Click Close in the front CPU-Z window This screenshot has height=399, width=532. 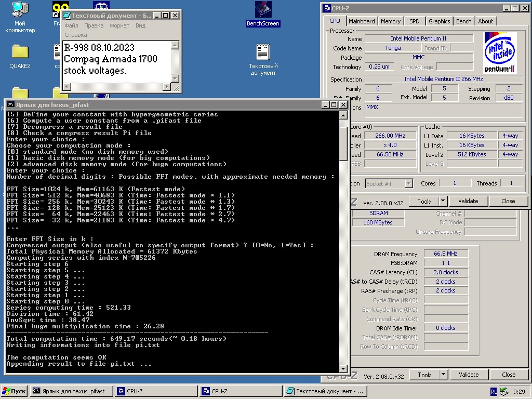(508, 201)
